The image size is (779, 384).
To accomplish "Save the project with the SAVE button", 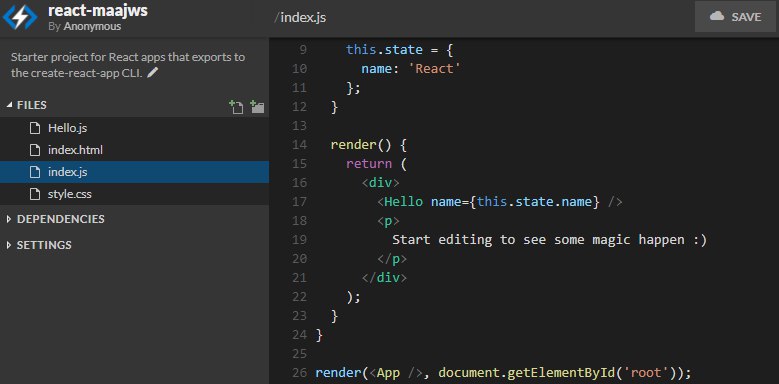I will pos(735,16).
